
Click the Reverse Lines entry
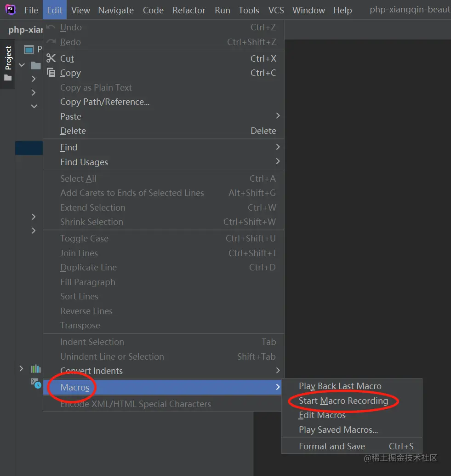164,311
